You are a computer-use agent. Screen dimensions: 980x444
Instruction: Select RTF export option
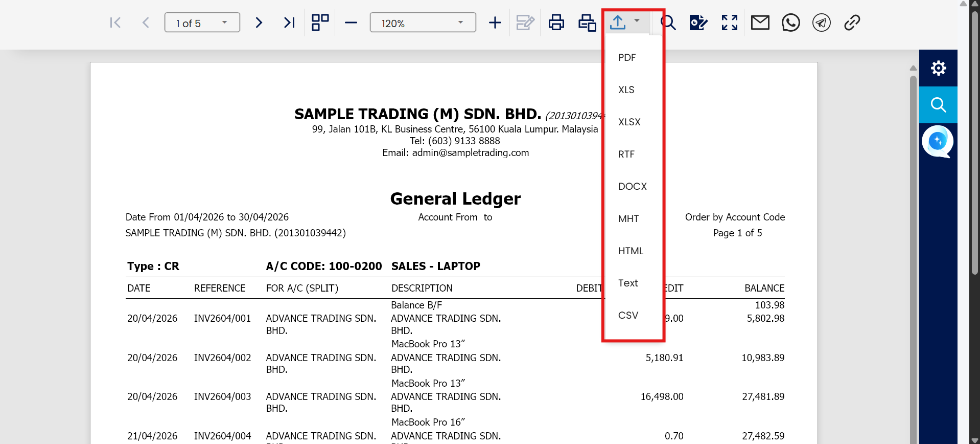pos(633,154)
